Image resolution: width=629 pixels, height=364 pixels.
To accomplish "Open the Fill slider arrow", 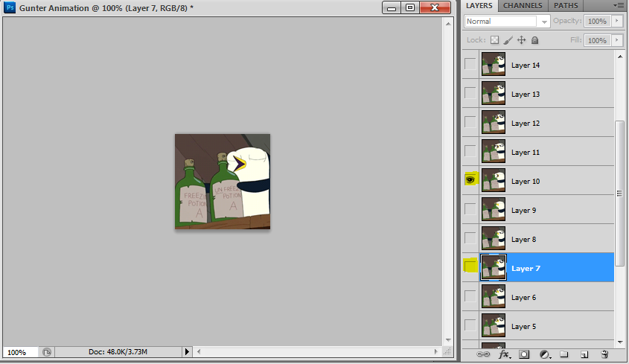I will [x=617, y=40].
